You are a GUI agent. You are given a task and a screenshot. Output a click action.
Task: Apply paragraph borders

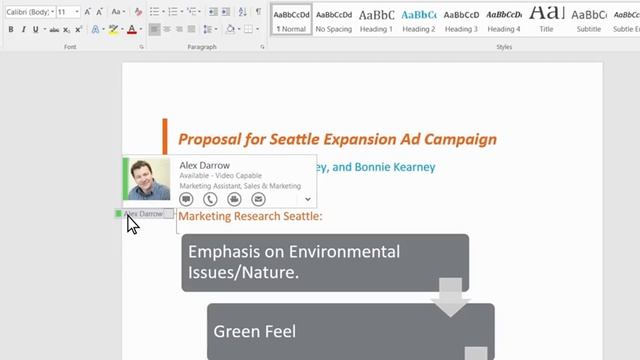[x=248, y=29]
